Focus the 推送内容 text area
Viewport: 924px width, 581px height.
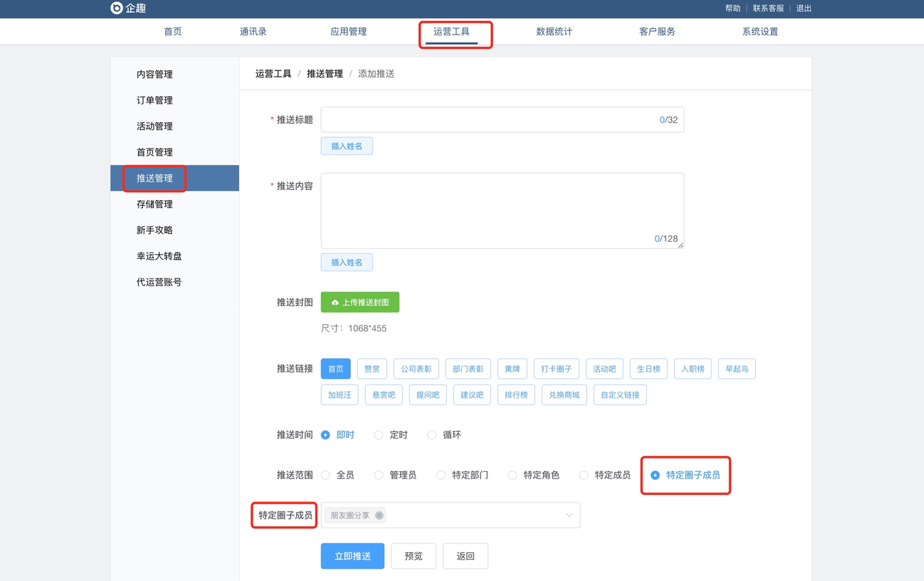click(502, 211)
